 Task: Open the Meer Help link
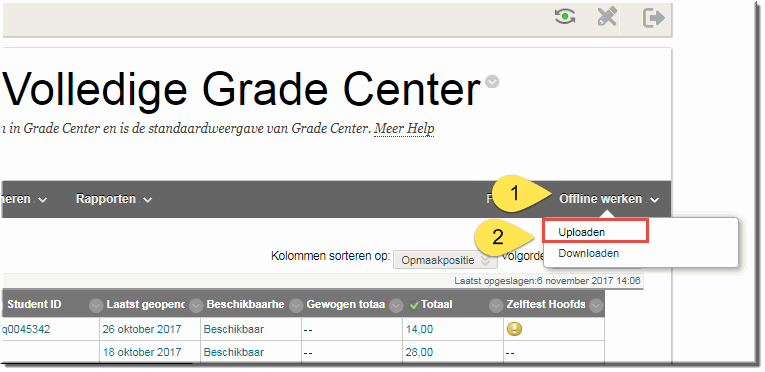(404, 129)
